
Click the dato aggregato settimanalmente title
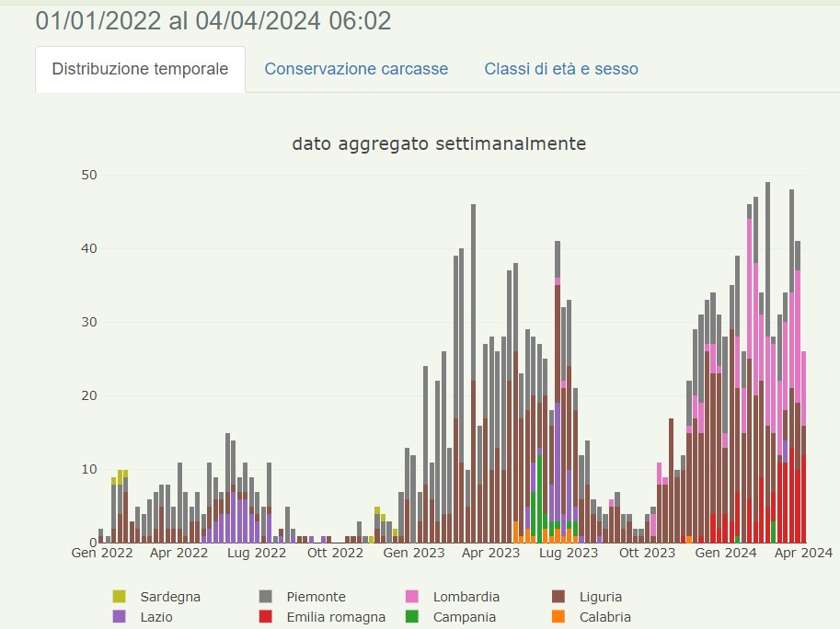[439, 143]
